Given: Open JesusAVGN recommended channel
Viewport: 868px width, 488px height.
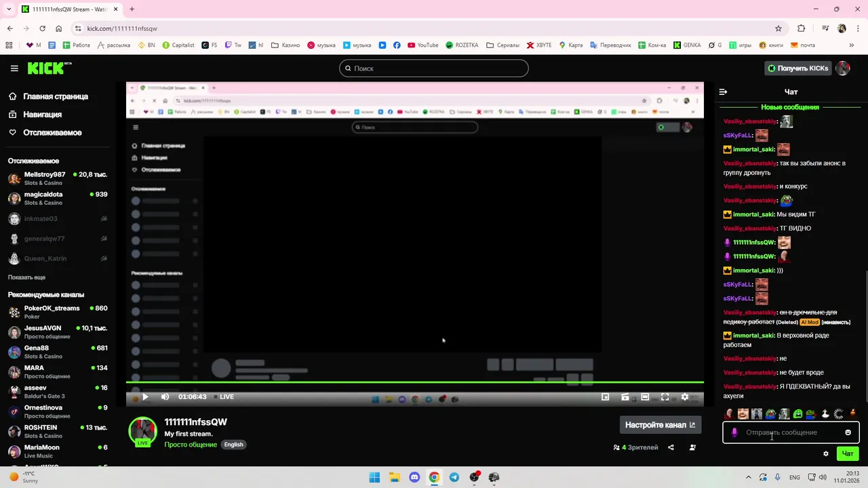Looking at the screenshot, I should coord(57,332).
